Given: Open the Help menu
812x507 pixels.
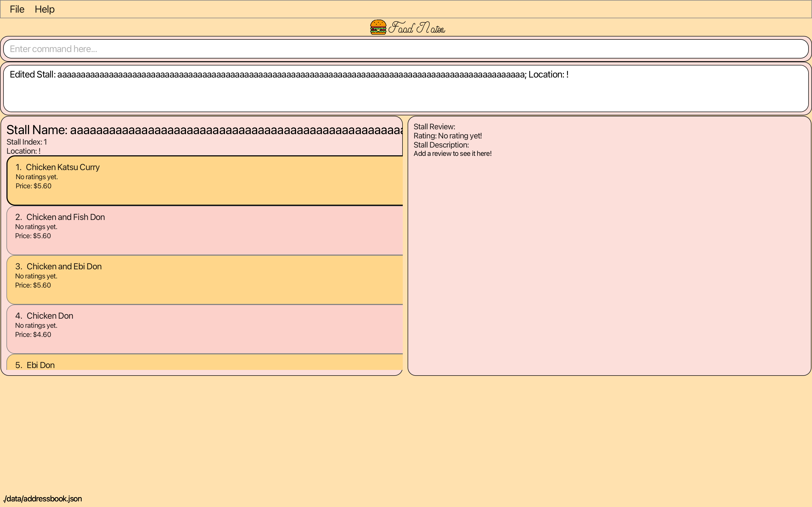Looking at the screenshot, I should pyautogui.click(x=44, y=9).
